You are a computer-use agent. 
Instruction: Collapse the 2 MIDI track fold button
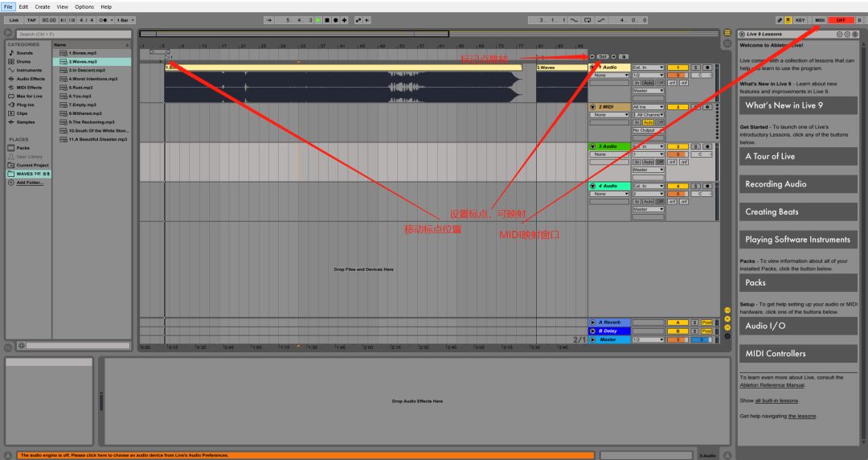pyautogui.click(x=592, y=107)
